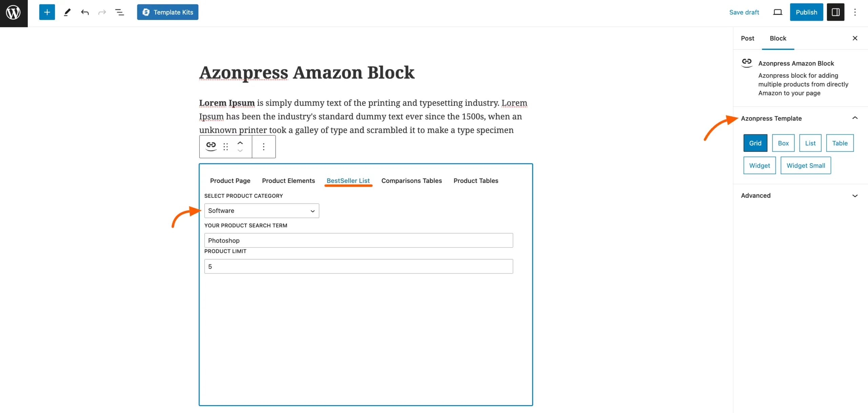868x413 pixels.
Task: Click the Template Kits button
Action: [x=167, y=12]
